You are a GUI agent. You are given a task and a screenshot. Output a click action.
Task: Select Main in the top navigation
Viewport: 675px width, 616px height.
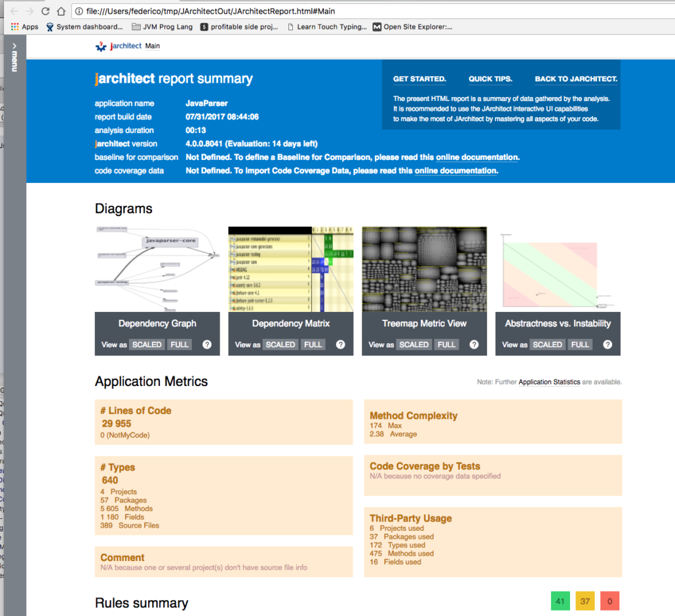click(x=152, y=46)
